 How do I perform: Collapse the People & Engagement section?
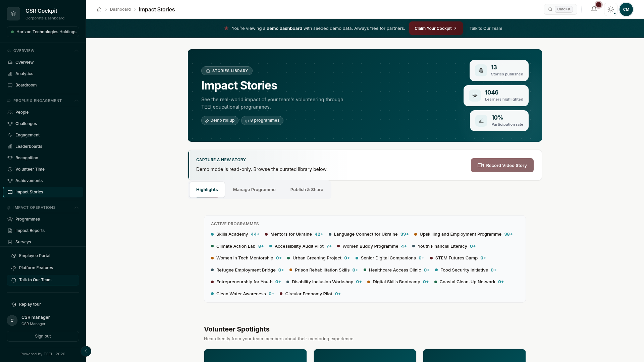tap(76, 101)
